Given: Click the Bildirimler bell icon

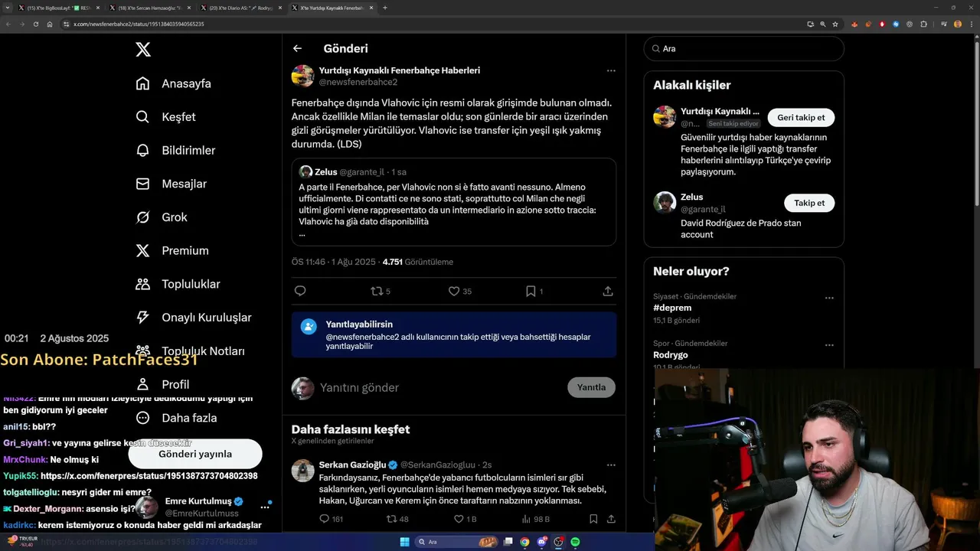Looking at the screenshot, I should 142,151.
